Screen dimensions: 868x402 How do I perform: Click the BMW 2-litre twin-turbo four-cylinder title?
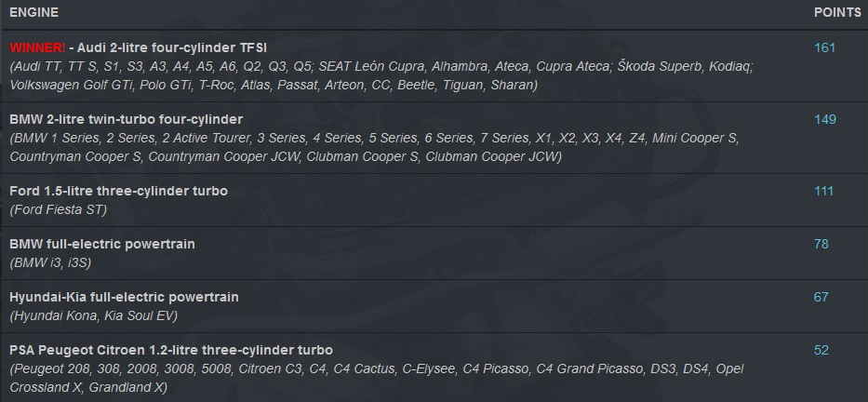127,119
